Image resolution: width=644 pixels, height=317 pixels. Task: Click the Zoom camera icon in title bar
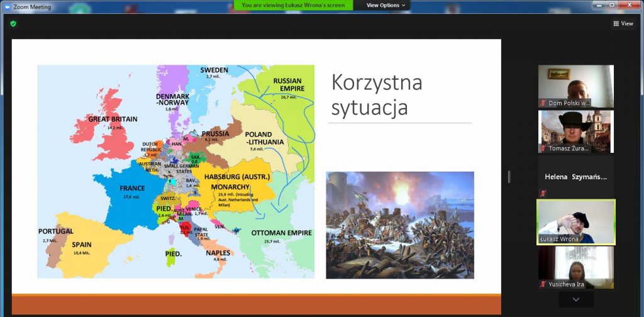7,6
